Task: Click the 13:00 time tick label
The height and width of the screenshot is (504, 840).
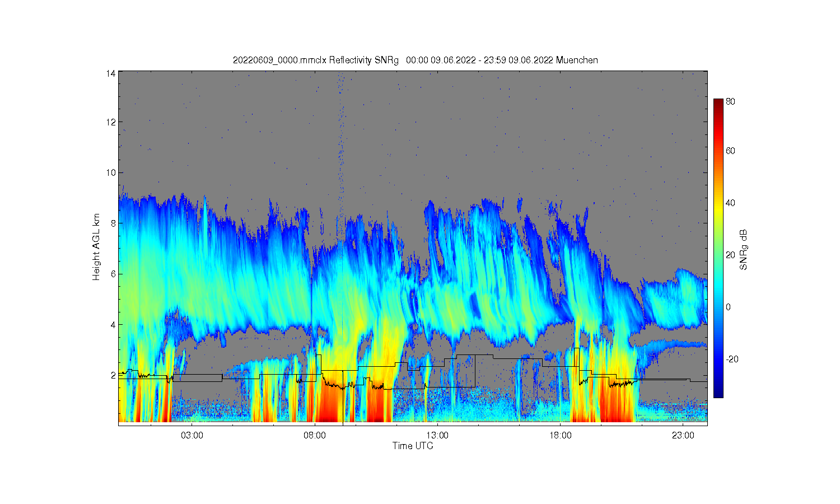Action: click(437, 435)
